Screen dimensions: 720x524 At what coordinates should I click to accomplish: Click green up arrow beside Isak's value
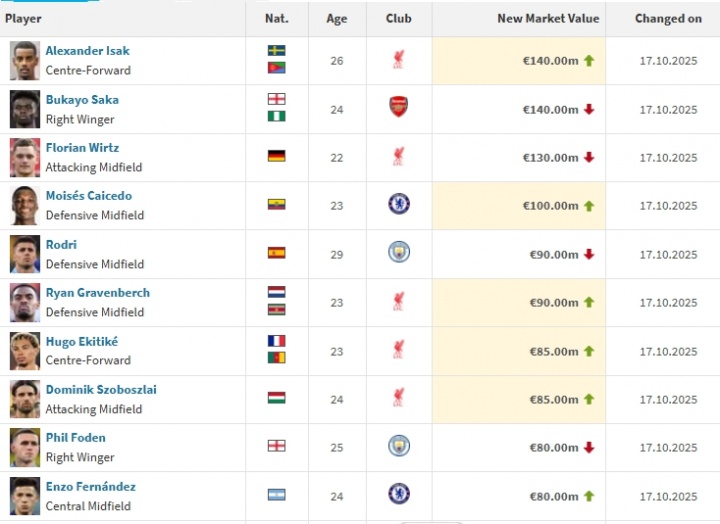click(589, 61)
